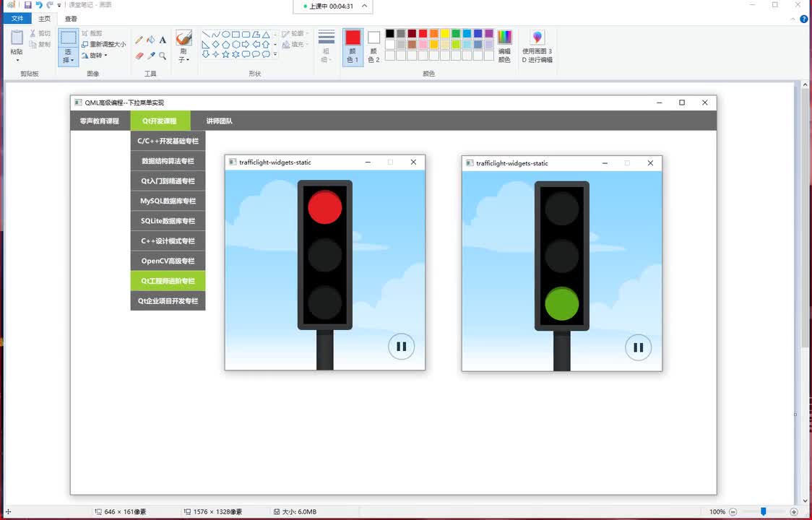
Task: Click the Save icon in title bar
Action: tap(28, 4)
